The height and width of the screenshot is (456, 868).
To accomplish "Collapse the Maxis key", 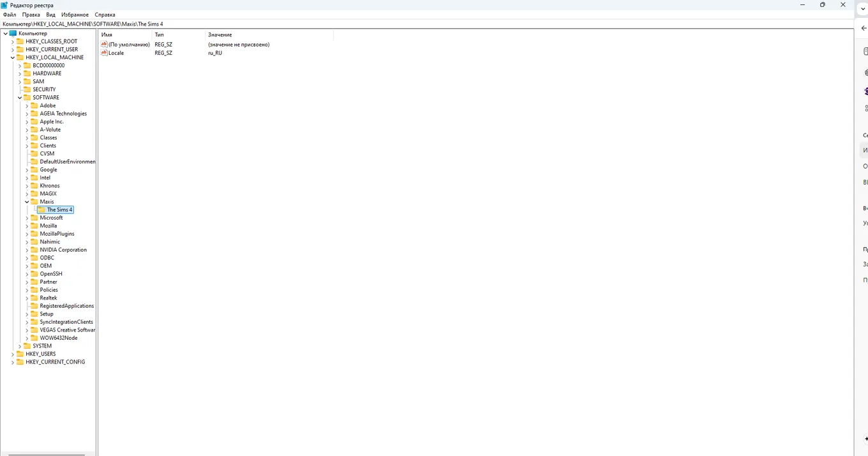I will pyautogui.click(x=27, y=202).
